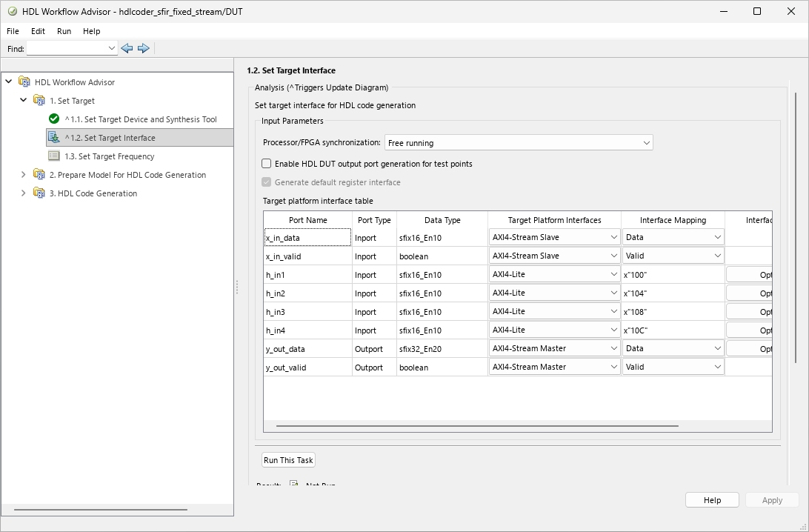Open the Target Platform Interfaces dropdown for h_in1
Image resolution: width=809 pixels, height=532 pixels.
click(x=612, y=274)
